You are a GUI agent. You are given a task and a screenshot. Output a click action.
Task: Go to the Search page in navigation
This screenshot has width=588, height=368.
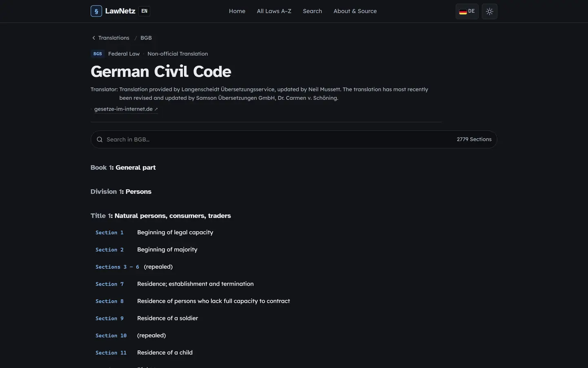(x=312, y=11)
